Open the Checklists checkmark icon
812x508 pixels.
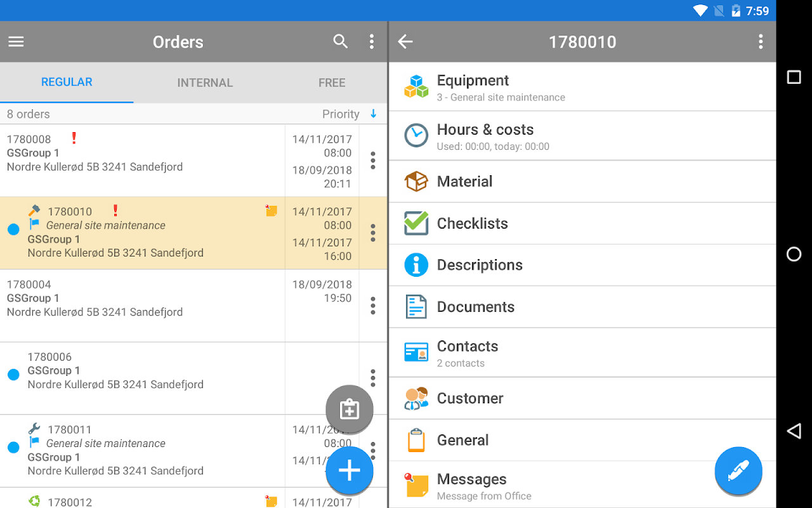[x=416, y=223]
